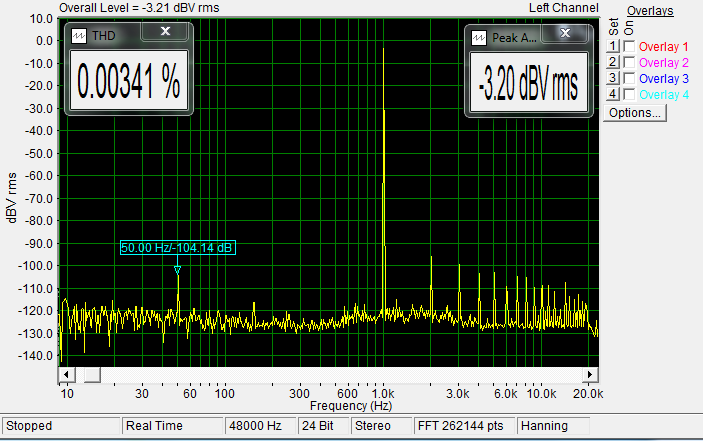This screenshot has height=441, width=703.
Task: Click the Left Channel label
Action: point(564,8)
